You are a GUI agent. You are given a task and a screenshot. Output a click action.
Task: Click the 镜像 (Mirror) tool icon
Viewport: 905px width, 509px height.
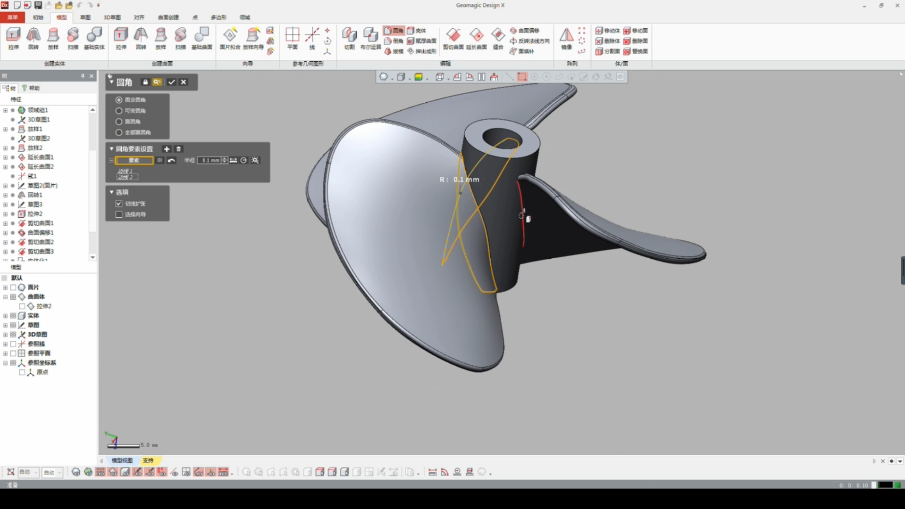click(567, 37)
